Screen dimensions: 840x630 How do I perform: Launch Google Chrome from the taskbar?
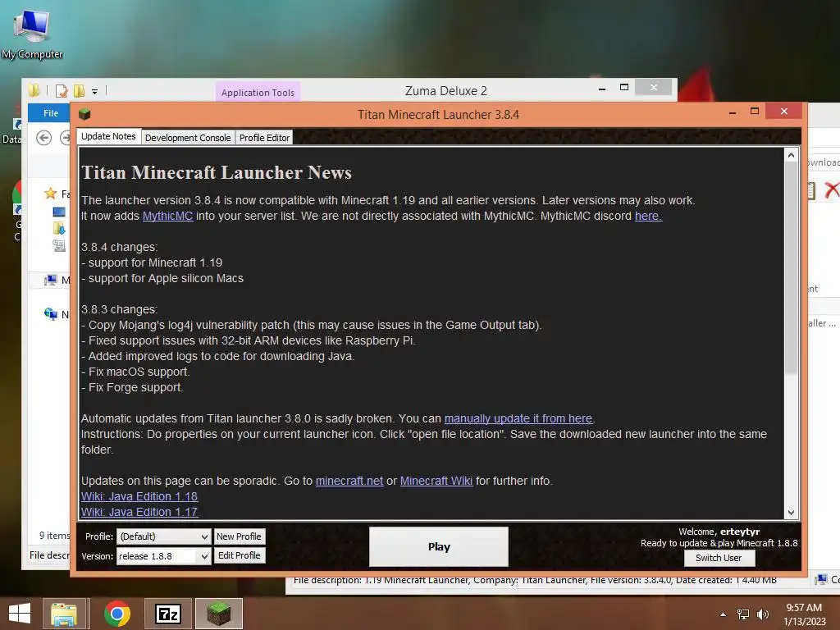[x=117, y=614]
